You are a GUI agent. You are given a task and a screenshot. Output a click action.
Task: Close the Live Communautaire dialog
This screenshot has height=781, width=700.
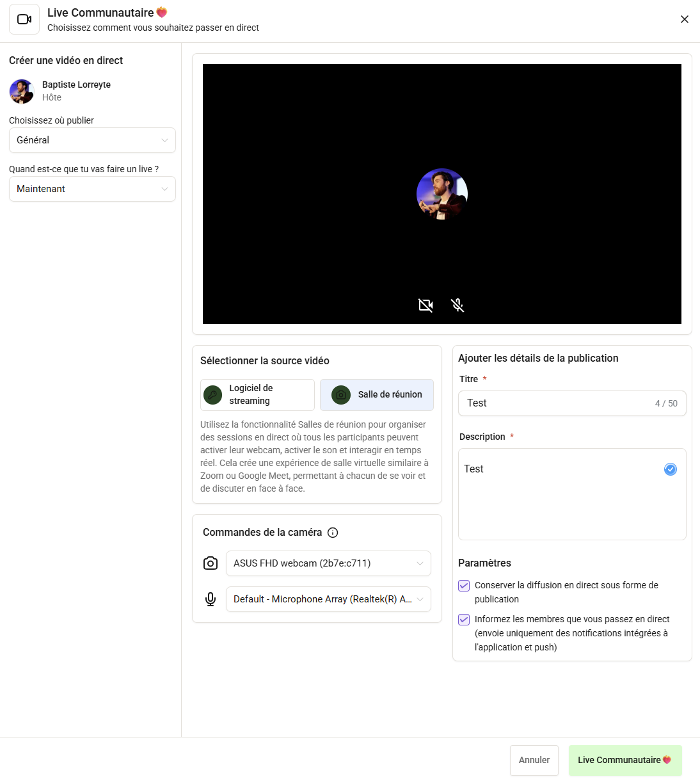(x=684, y=19)
